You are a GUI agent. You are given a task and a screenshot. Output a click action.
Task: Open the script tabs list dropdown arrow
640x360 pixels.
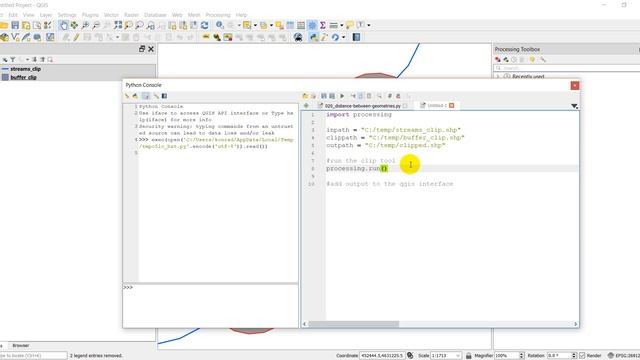pyautogui.click(x=574, y=106)
